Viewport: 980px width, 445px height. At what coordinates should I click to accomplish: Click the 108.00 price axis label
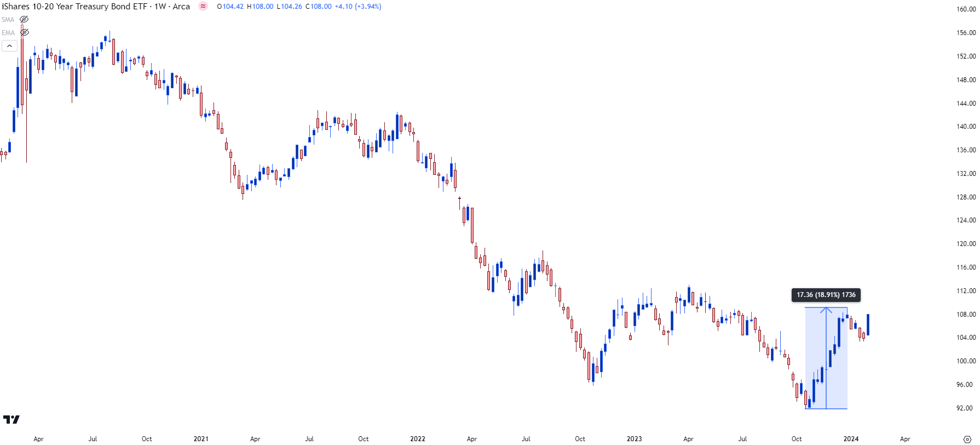pos(966,315)
